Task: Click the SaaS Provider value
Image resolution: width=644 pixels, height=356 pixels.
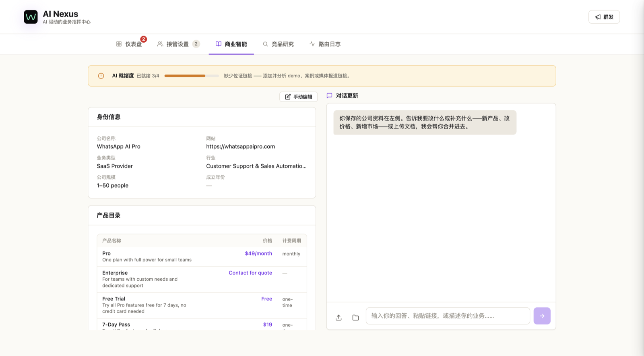Action: click(x=115, y=166)
